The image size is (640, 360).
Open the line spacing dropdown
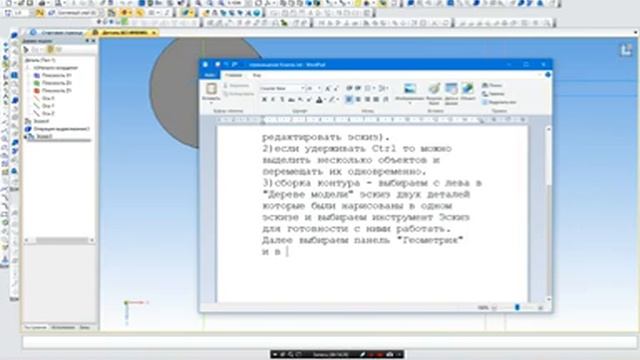click(387, 88)
